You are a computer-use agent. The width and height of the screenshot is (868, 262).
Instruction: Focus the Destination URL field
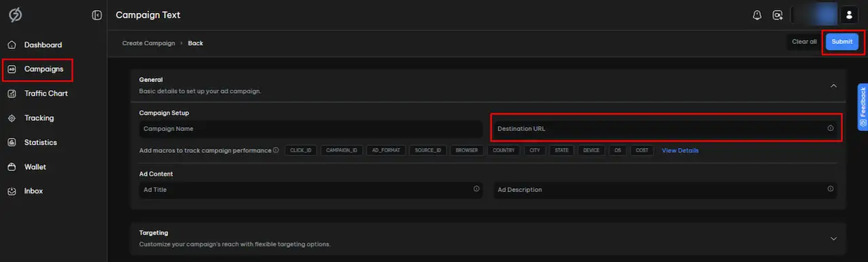665,128
